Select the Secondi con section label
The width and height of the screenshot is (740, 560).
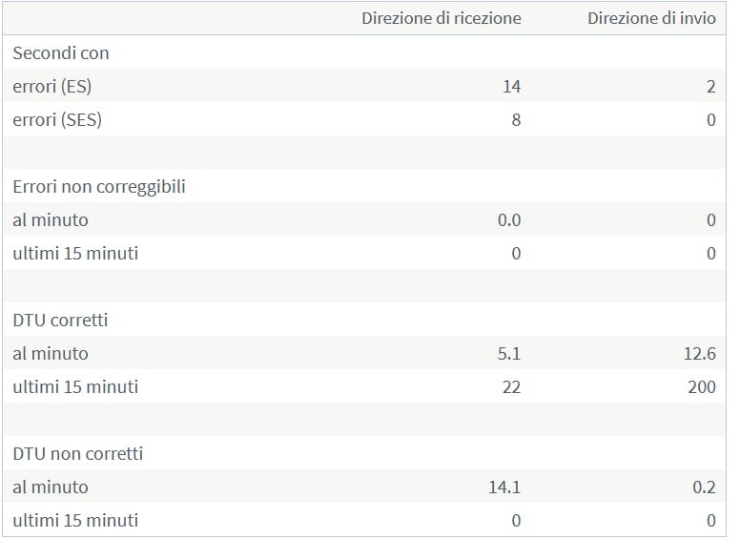pos(61,52)
